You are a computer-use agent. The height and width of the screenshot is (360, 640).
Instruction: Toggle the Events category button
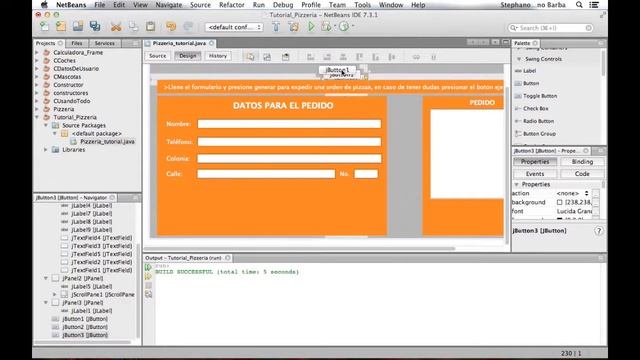click(535, 174)
